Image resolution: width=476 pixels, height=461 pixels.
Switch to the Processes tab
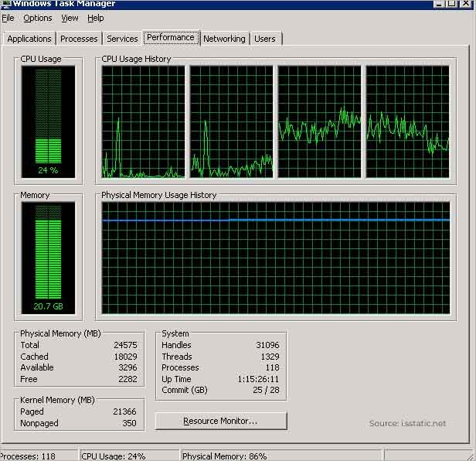coord(79,39)
